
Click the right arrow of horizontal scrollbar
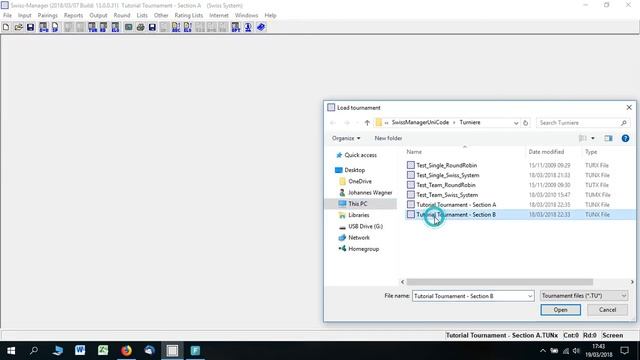tap(632, 282)
